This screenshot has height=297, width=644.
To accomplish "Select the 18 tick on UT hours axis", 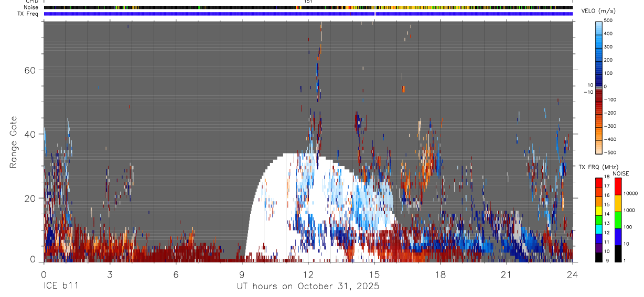I will [x=441, y=274].
